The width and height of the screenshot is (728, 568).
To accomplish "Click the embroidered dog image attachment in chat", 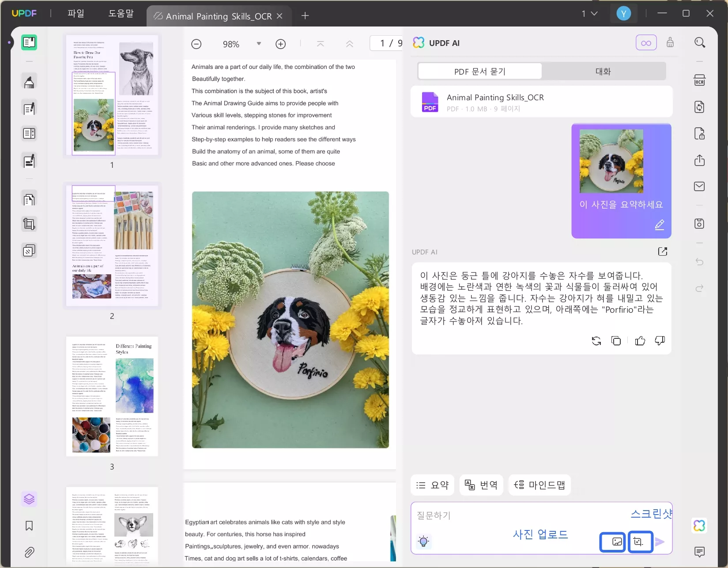I will pos(611,161).
